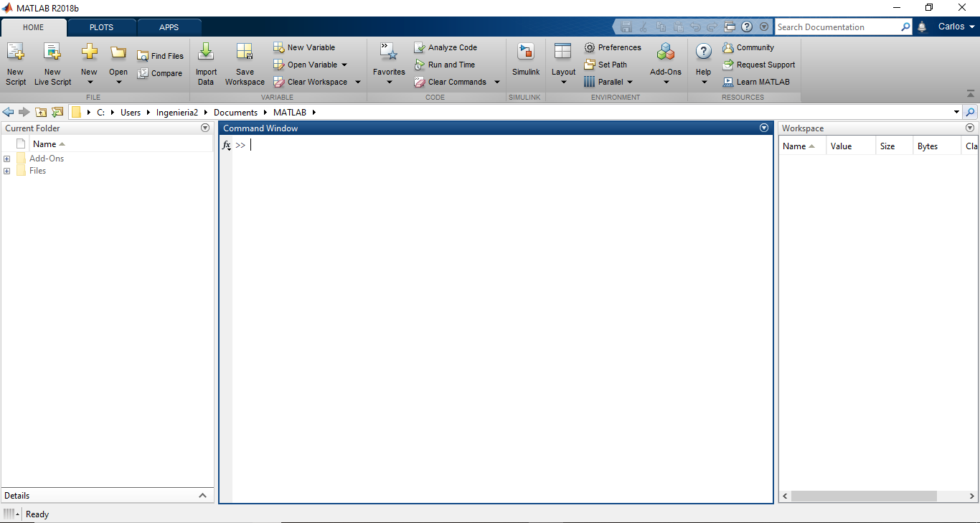Screen dimensions: 980x523
Task: Switch to the APPS tab
Action: (x=169, y=27)
